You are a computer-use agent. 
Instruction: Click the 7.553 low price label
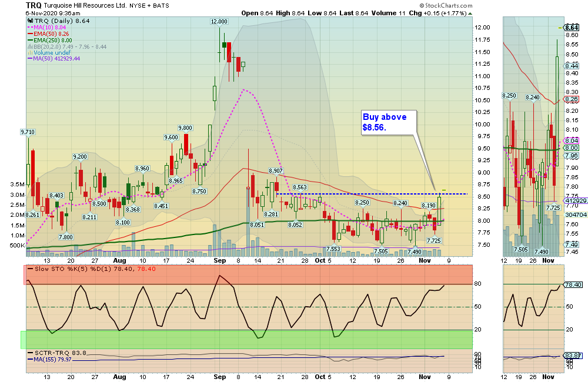[333, 249]
